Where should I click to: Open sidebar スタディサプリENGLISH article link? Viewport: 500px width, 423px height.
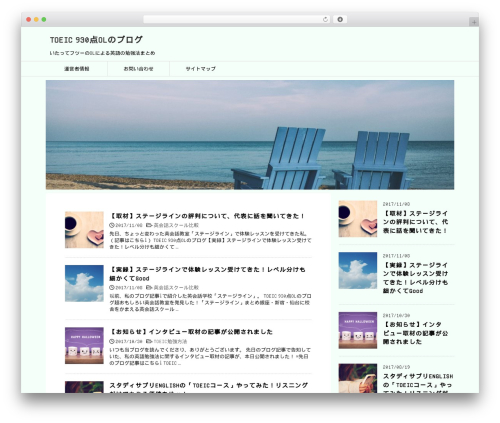[418, 383]
